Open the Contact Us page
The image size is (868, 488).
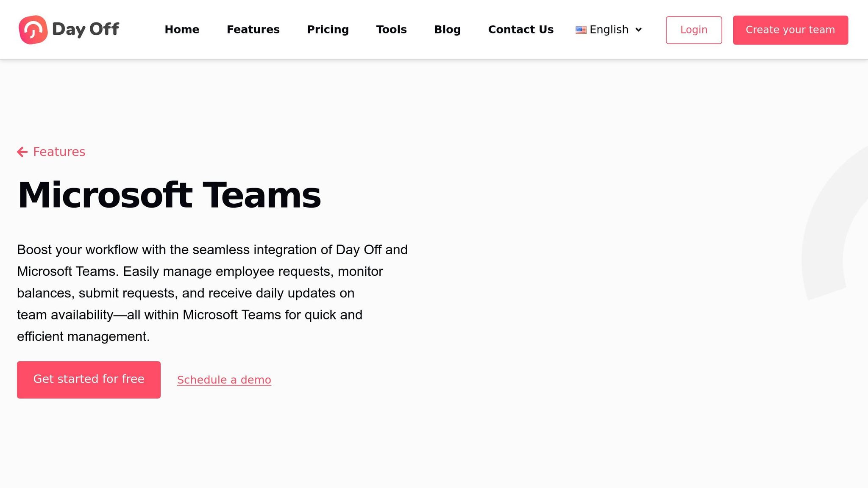[520, 30]
